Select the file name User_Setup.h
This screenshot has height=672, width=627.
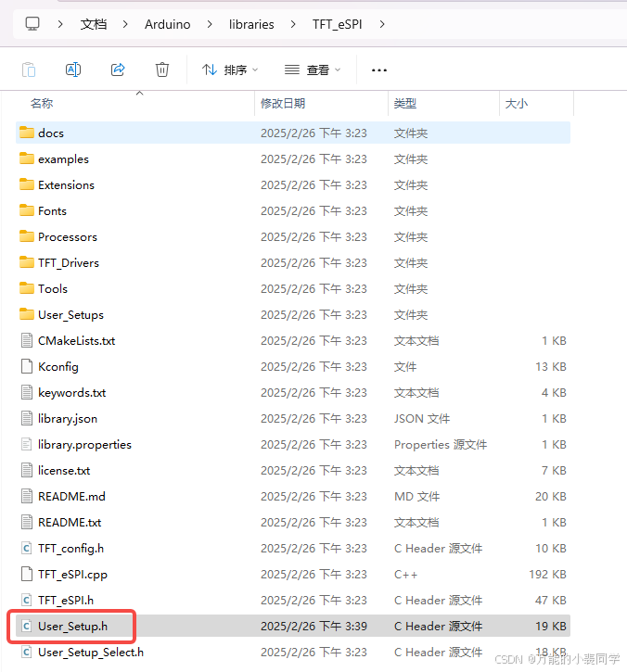coord(73,627)
